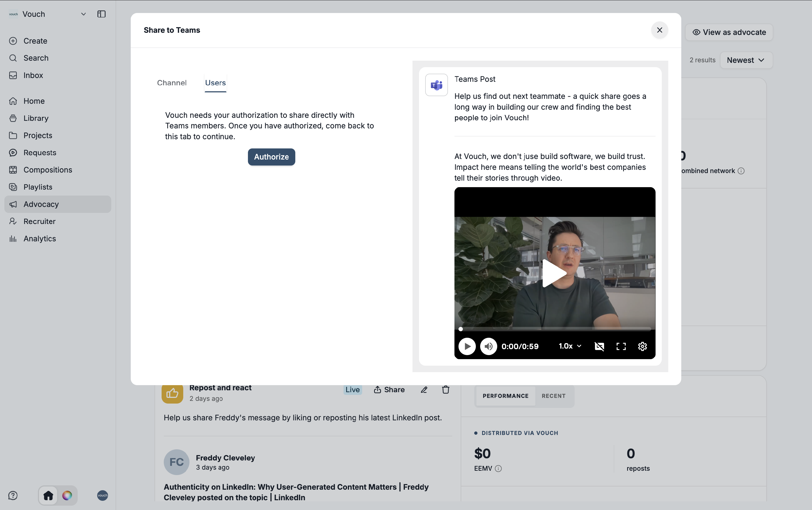Open Recruiter in the sidebar
Image resolution: width=812 pixels, height=510 pixels.
pyautogui.click(x=58, y=221)
